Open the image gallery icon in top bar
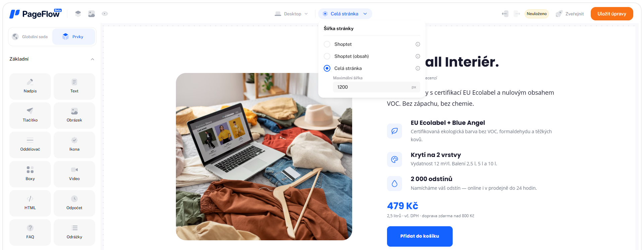Viewport: 644px width, 250px height. 91,14
